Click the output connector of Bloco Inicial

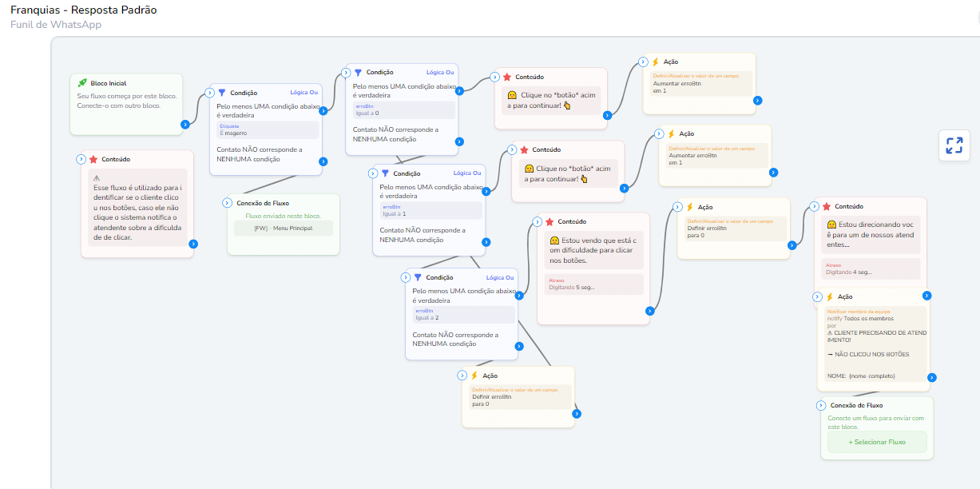185,124
